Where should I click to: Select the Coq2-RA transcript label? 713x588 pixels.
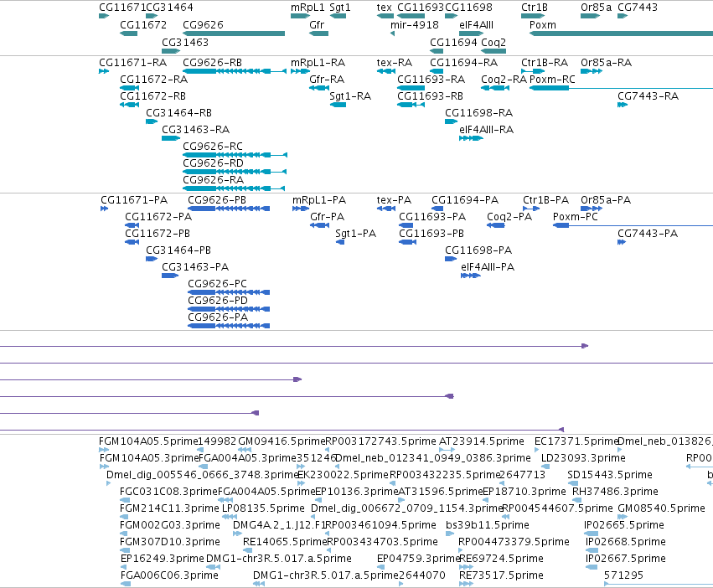[504, 79]
